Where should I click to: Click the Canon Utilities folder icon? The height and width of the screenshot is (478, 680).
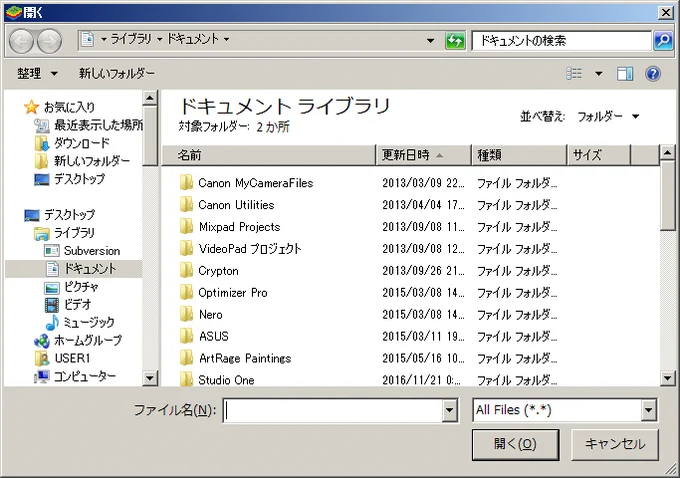point(186,204)
